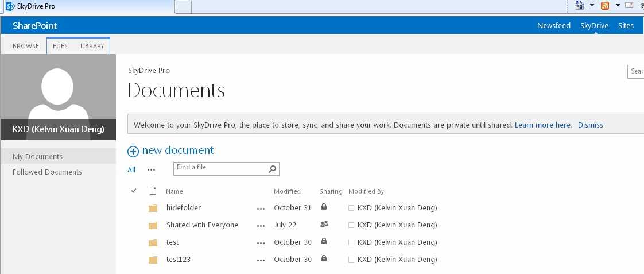
Task: Sort by the Modified column header
Action: tap(287, 191)
